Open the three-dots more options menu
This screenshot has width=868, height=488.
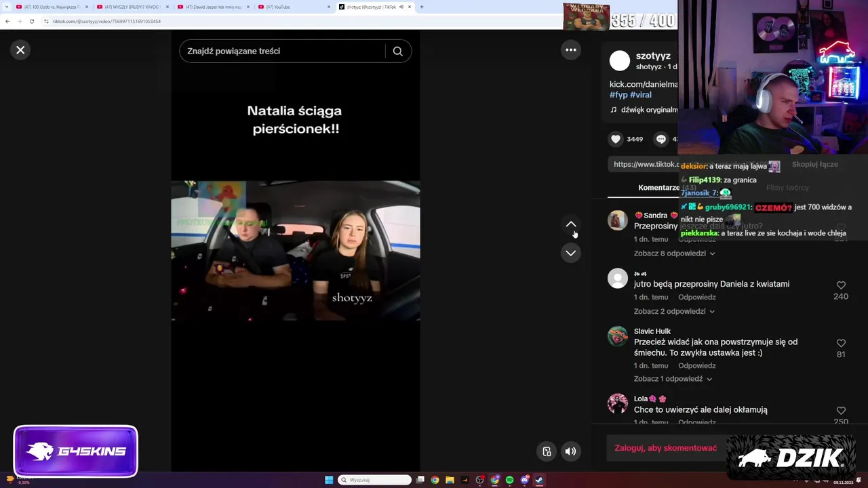(571, 49)
